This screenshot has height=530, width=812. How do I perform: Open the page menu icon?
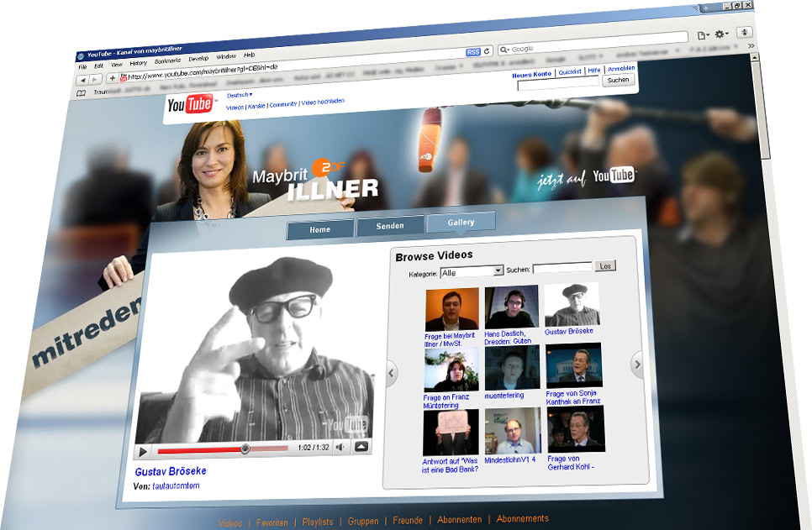click(702, 36)
